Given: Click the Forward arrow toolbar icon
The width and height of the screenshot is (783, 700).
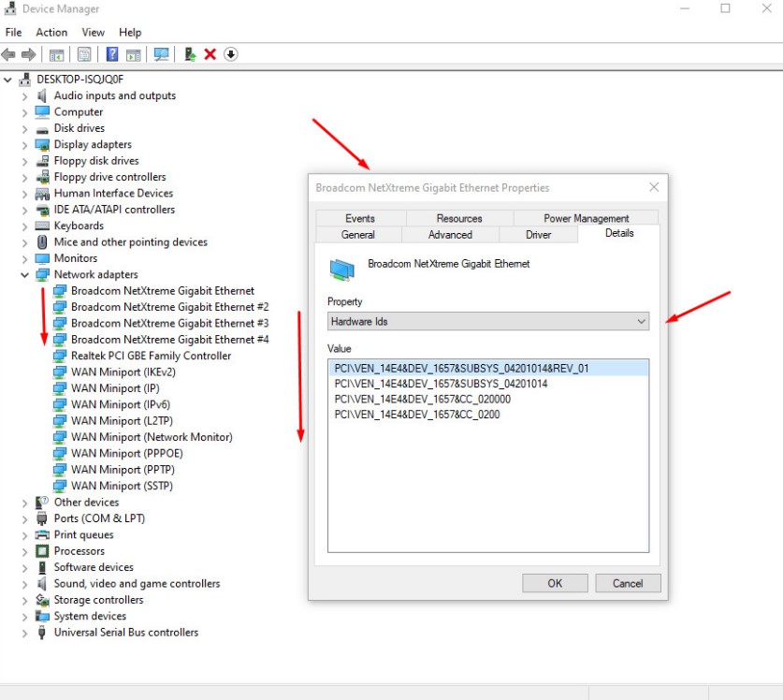Looking at the screenshot, I should click(x=28, y=54).
